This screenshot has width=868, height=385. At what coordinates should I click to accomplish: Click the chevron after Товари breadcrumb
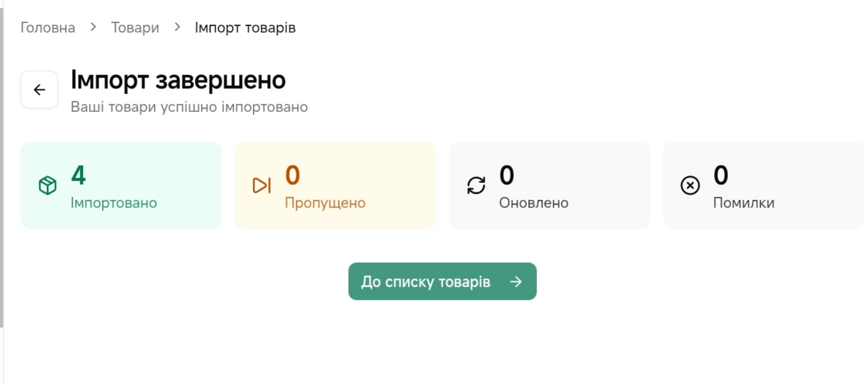point(177,27)
